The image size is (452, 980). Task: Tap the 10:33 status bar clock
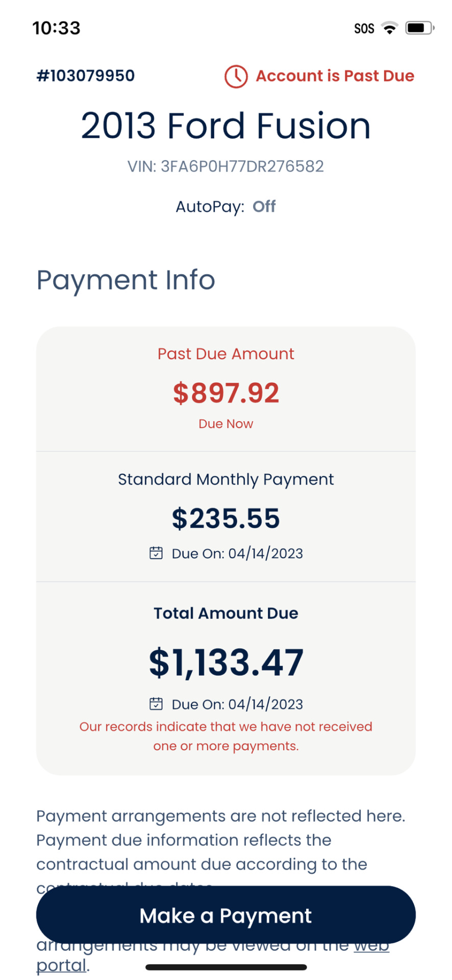pyautogui.click(x=57, y=28)
